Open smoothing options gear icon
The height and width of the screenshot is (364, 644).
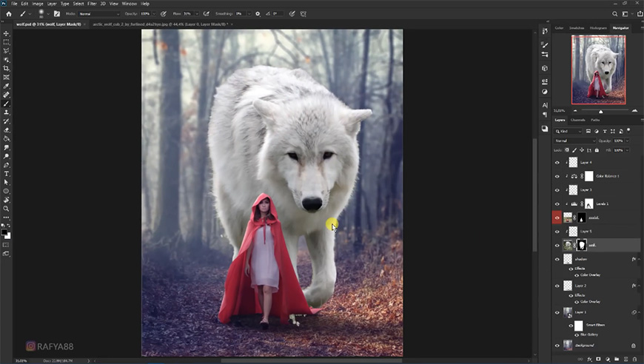(258, 14)
